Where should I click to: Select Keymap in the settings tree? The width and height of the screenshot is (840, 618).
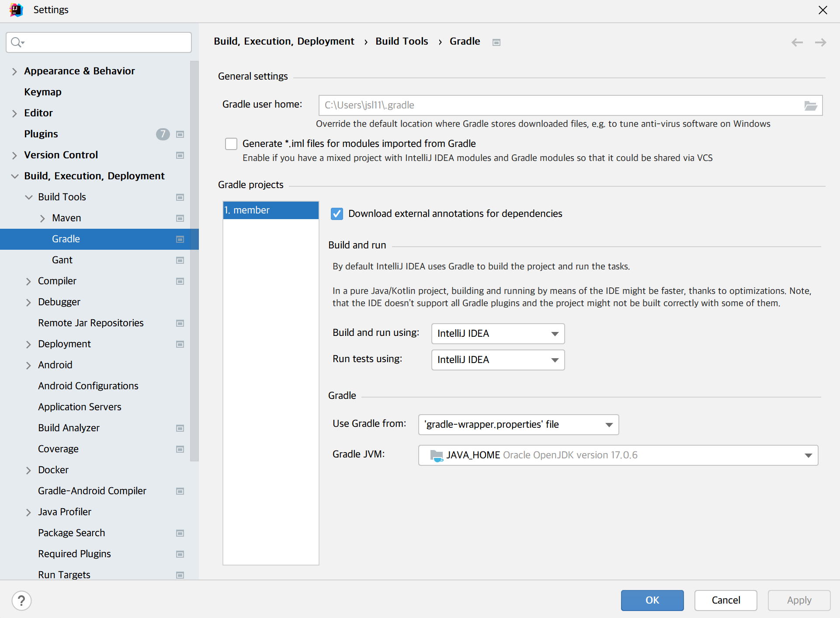pyautogui.click(x=43, y=92)
